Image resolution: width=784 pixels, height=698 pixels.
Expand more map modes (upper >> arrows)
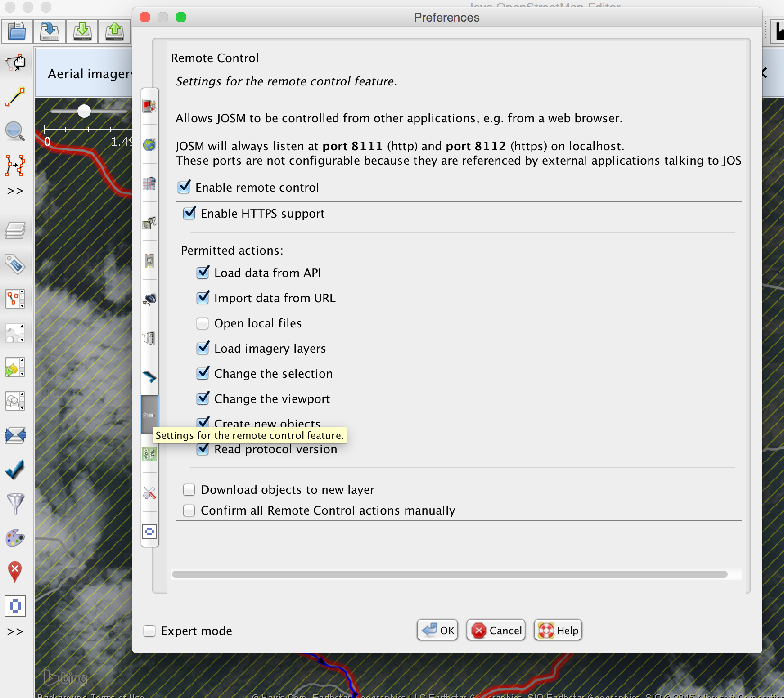15,191
